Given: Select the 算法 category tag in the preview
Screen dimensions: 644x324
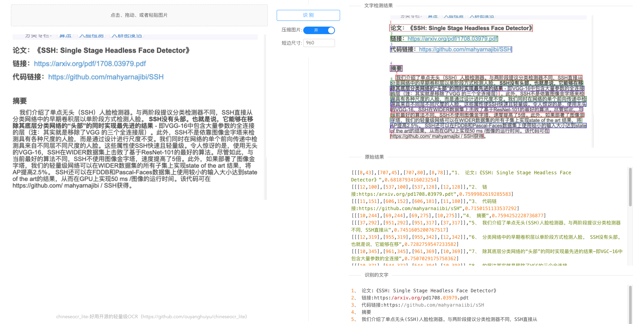Looking at the screenshot, I should pos(65,35).
